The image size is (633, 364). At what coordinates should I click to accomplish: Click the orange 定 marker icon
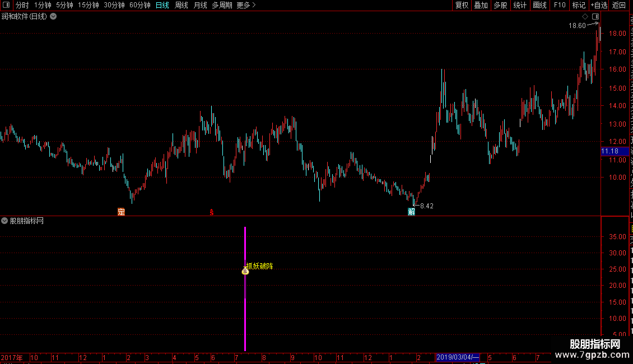click(121, 212)
